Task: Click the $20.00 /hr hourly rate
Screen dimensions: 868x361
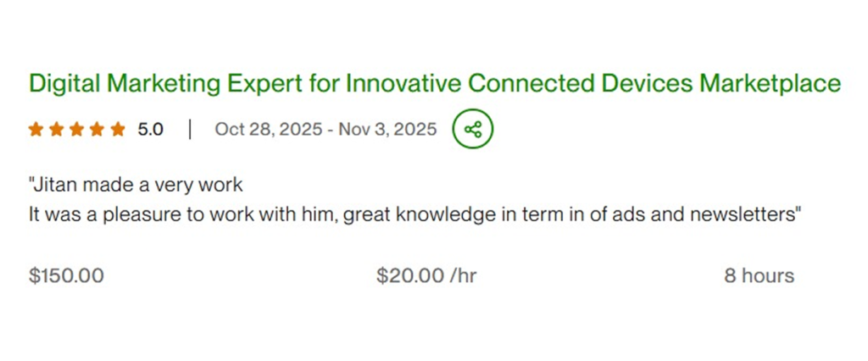Action: coord(426,275)
